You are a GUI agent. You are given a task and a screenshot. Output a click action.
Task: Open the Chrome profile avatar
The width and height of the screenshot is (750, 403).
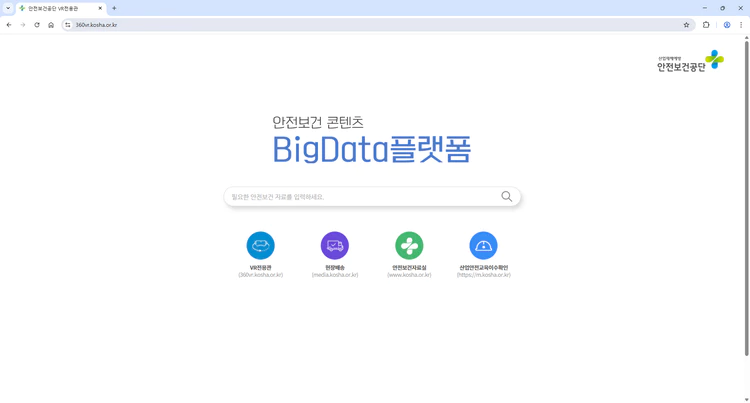(727, 25)
